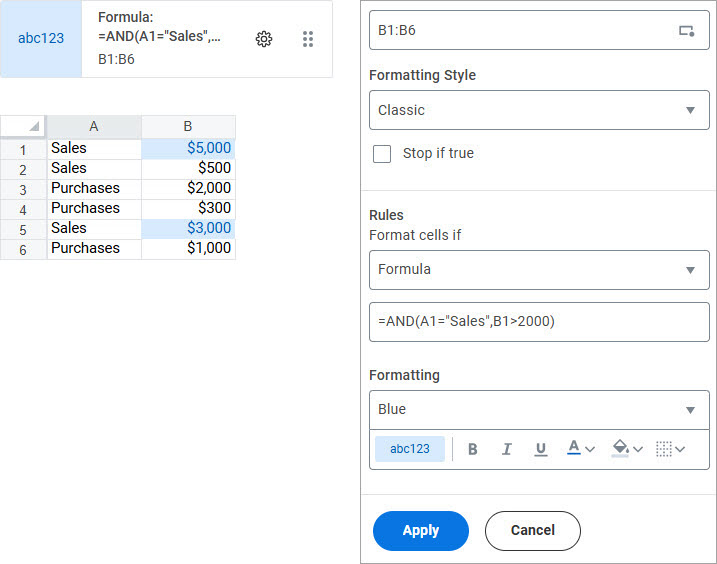Open the Classic formatting style dropdown
The image size is (717, 564).
tap(539, 110)
